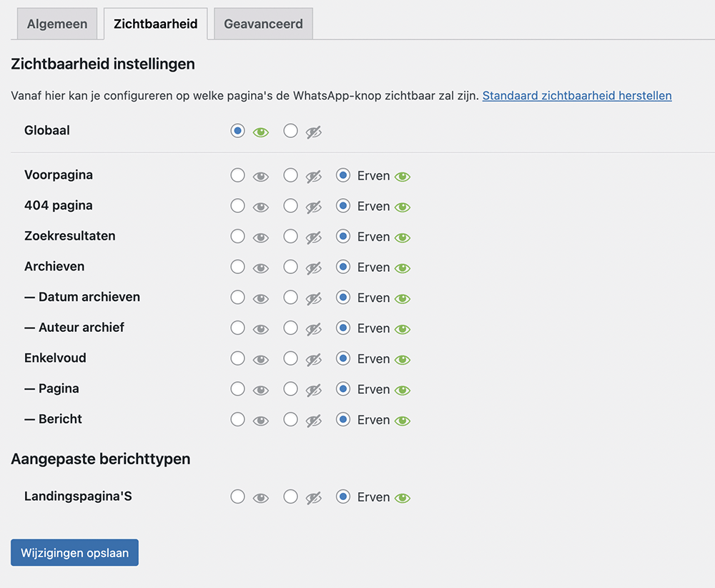This screenshot has width=715, height=588.
Task: Click the visible eye icon for Archieven
Action: pyautogui.click(x=261, y=268)
